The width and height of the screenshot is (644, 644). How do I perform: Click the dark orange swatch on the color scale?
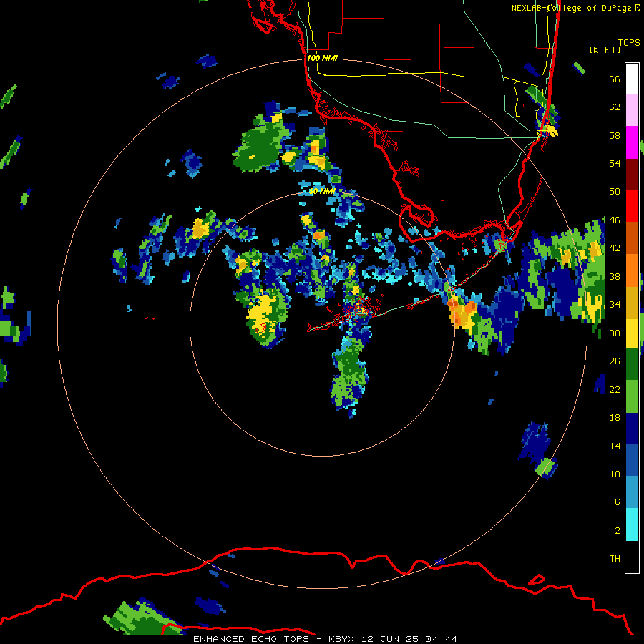pos(632,238)
